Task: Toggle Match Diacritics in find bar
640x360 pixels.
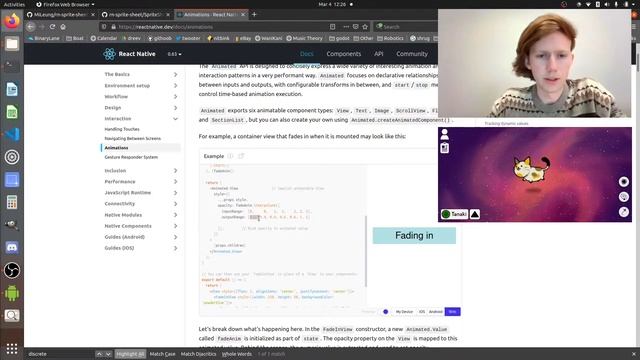Action: tap(198, 354)
